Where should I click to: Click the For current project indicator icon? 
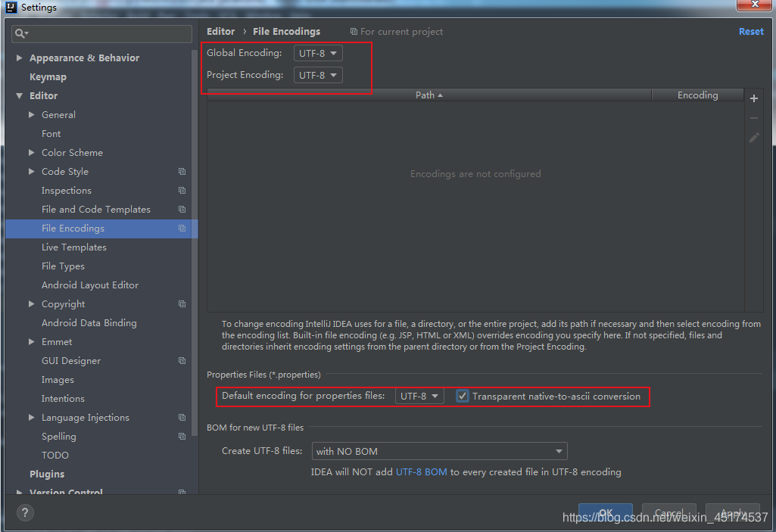click(354, 32)
